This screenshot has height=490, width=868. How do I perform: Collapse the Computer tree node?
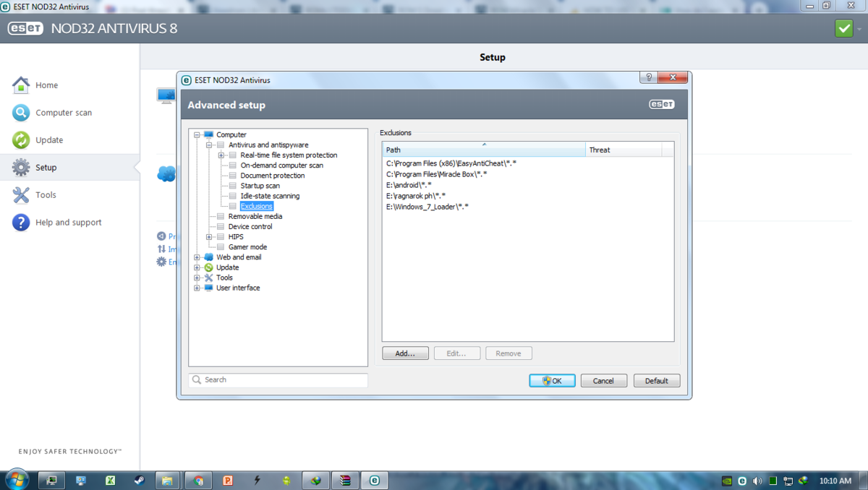[197, 135]
